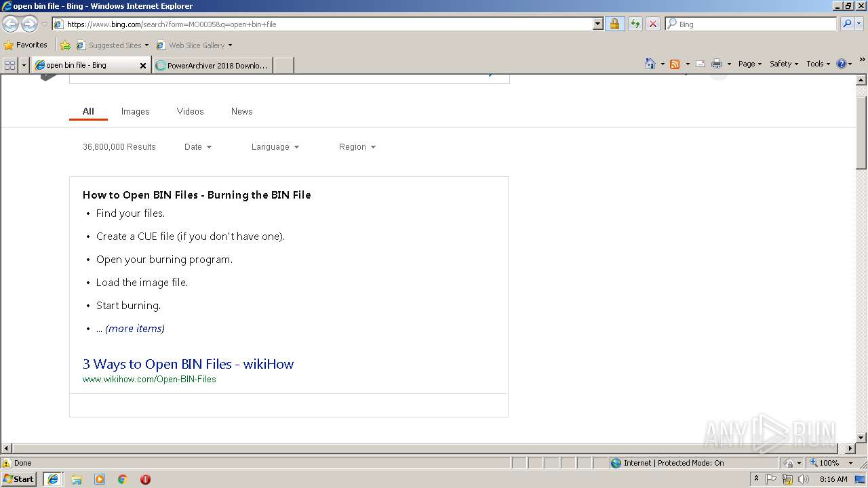Go to the Home page icon
Screen dimensions: 868x488
tap(650, 64)
